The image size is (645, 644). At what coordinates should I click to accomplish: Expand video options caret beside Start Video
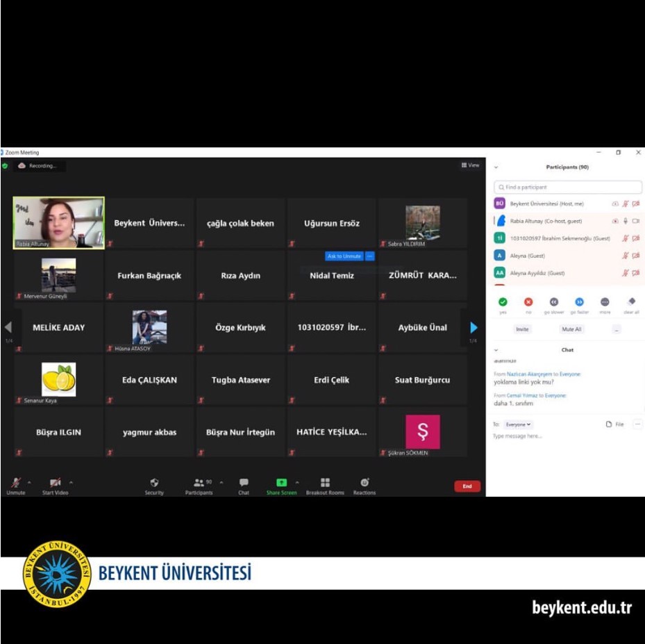pyautogui.click(x=71, y=482)
